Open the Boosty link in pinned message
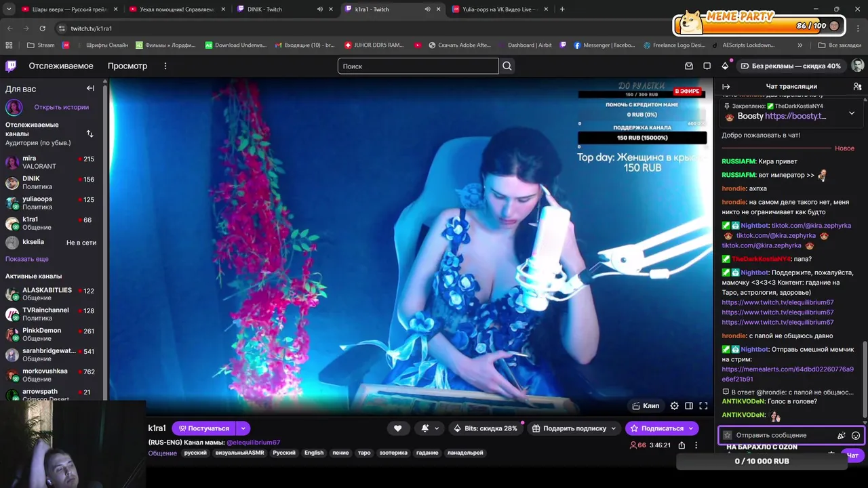This screenshot has height=488, width=868. (x=795, y=116)
